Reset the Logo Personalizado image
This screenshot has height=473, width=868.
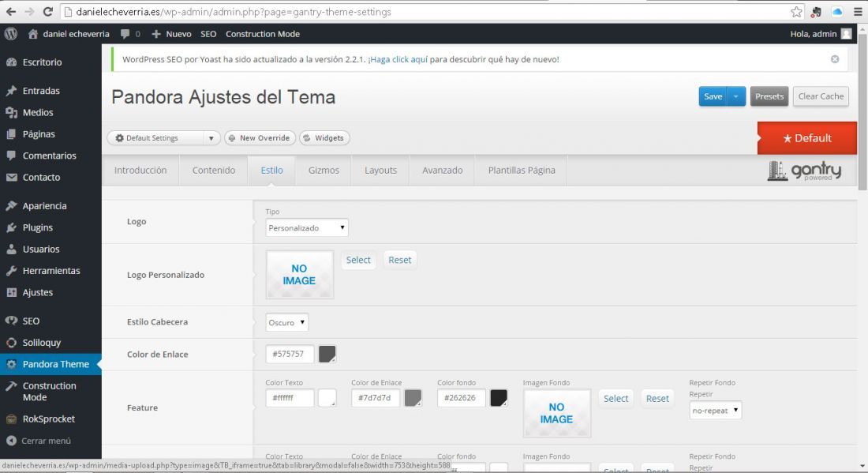tap(400, 260)
